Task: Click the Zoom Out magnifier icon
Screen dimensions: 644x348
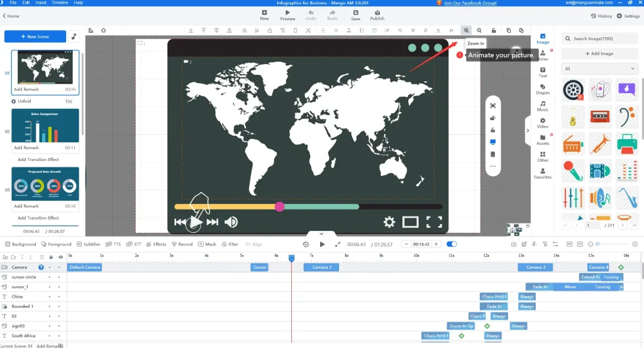Action: (479, 30)
